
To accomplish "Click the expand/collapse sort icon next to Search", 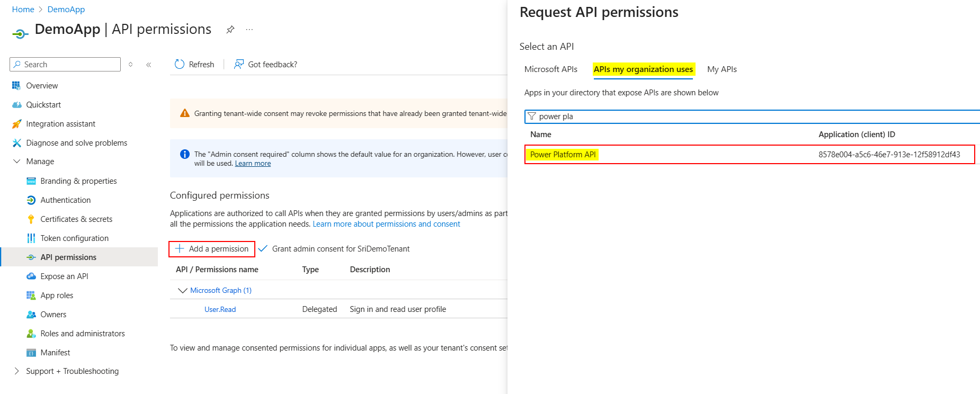I will tap(131, 65).
